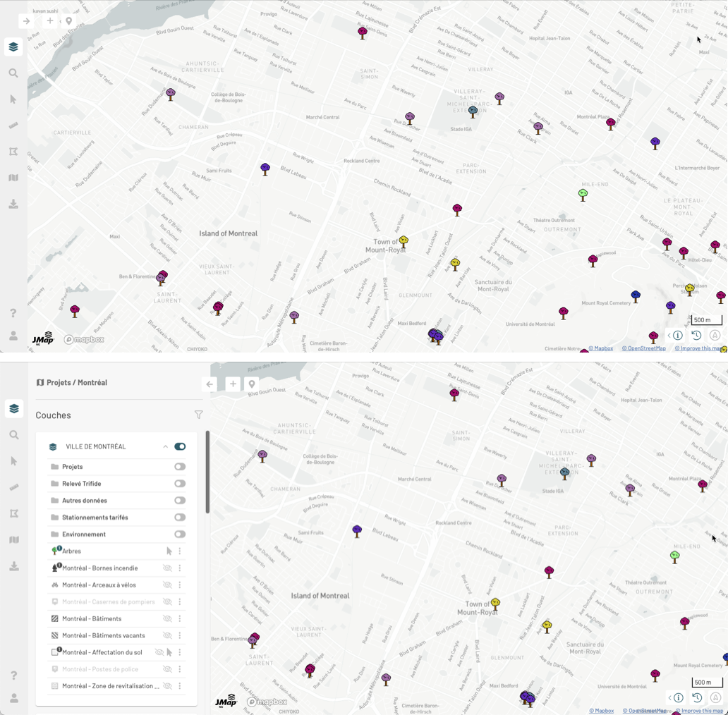728x715 pixels.
Task: Turn on the Environnement layer group switch
Action: click(x=180, y=534)
